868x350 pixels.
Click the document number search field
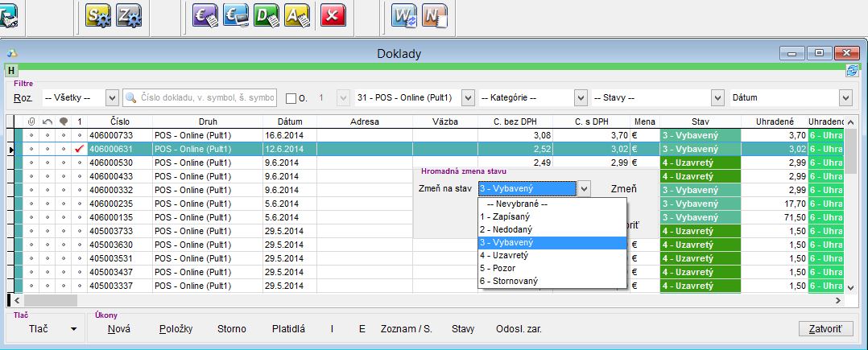coord(206,97)
